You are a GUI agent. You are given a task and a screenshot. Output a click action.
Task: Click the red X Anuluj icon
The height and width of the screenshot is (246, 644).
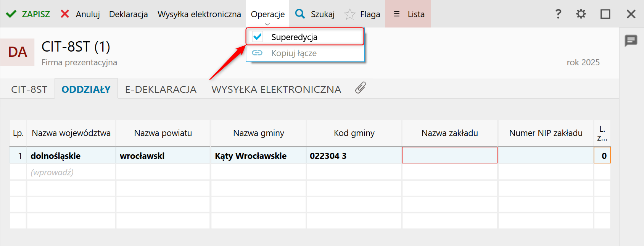65,14
